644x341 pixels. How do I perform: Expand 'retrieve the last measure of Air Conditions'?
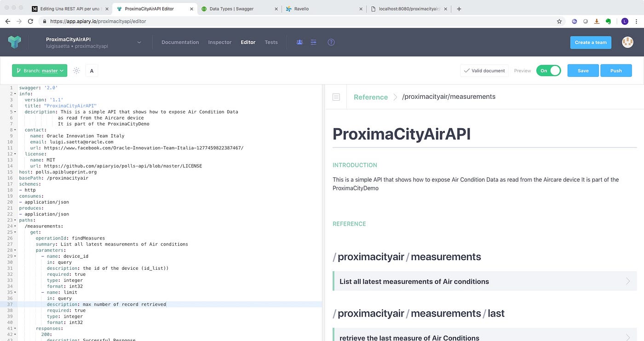[484, 335]
